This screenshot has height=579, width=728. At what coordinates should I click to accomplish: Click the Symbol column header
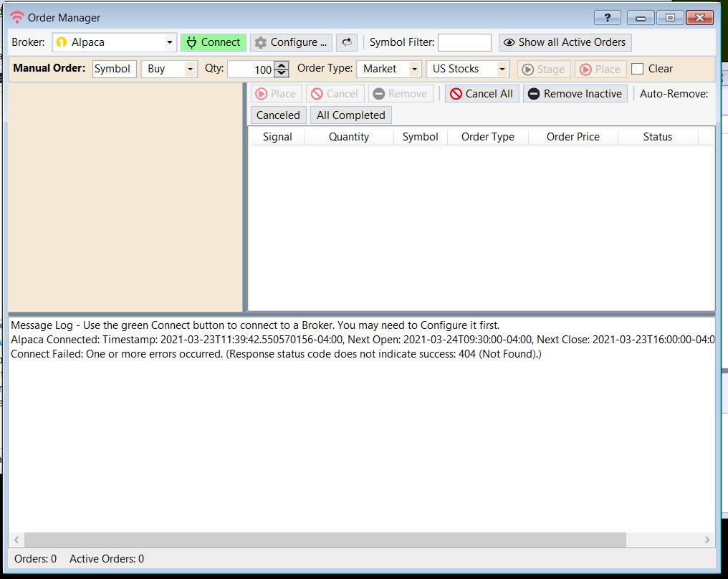click(420, 137)
